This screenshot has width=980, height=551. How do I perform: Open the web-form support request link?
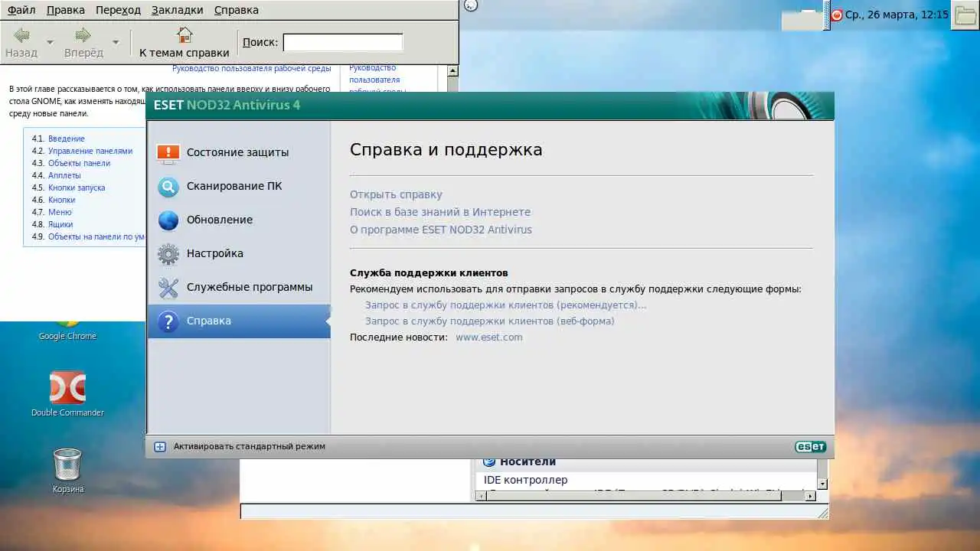click(489, 321)
